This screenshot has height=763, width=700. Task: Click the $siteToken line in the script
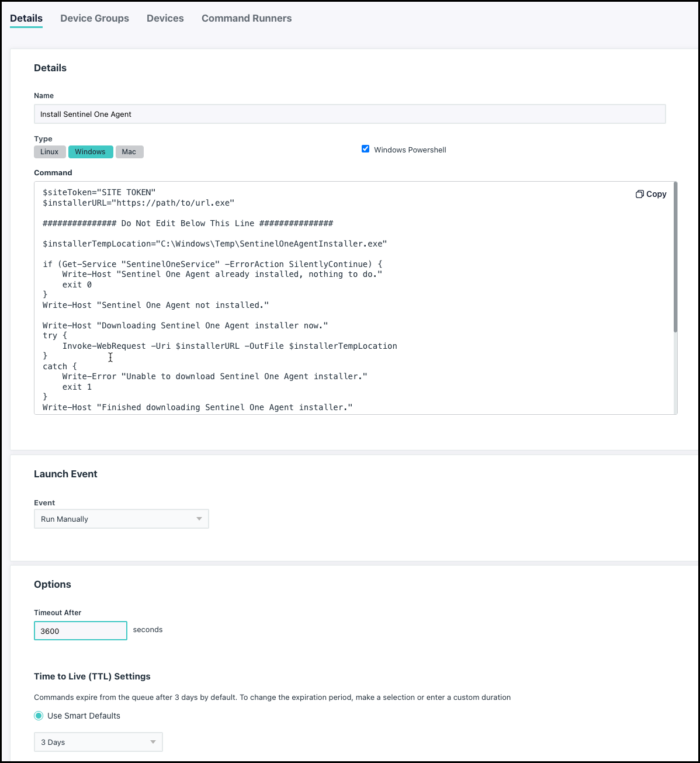tap(99, 192)
